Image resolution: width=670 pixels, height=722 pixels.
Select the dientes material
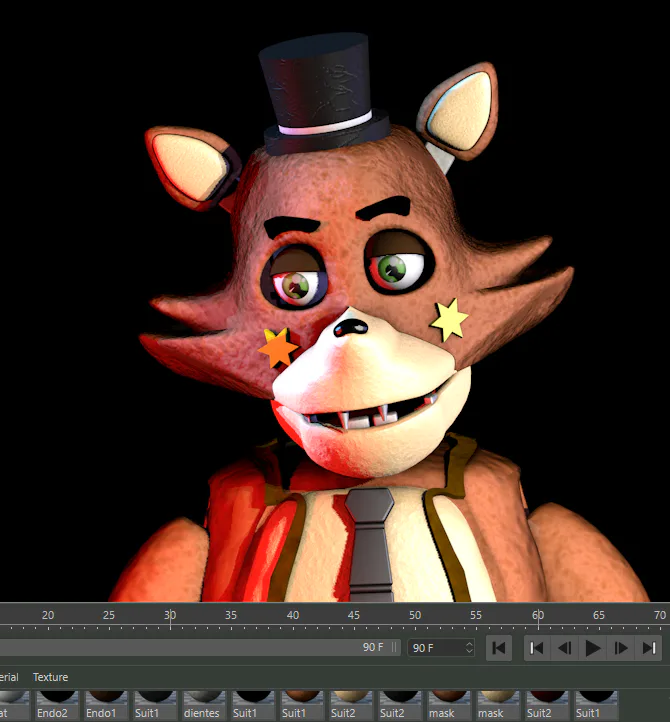(204, 705)
